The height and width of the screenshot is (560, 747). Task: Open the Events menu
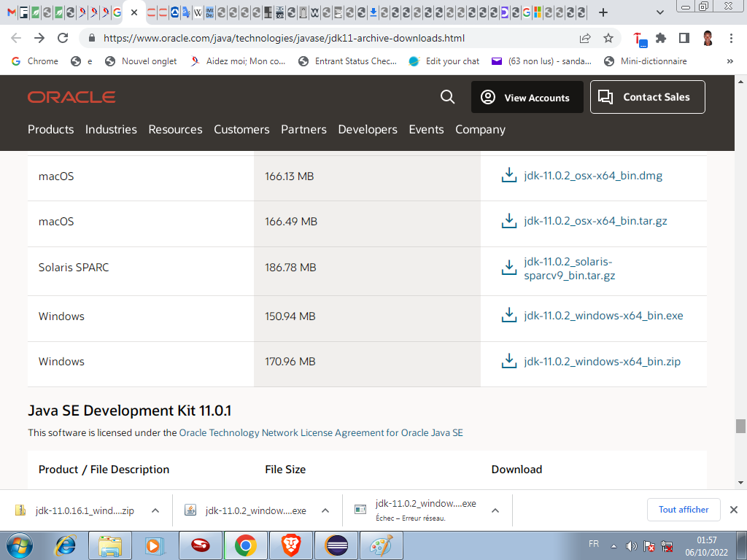[426, 130]
